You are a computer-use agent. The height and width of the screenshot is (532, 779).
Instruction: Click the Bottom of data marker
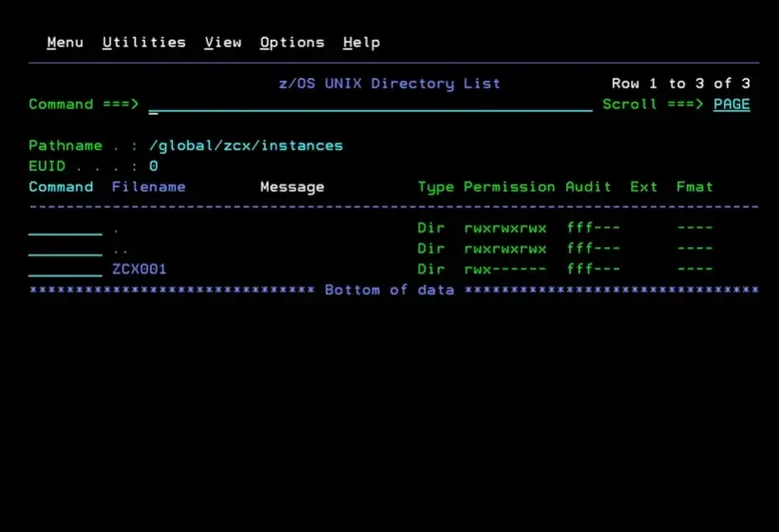pos(389,290)
